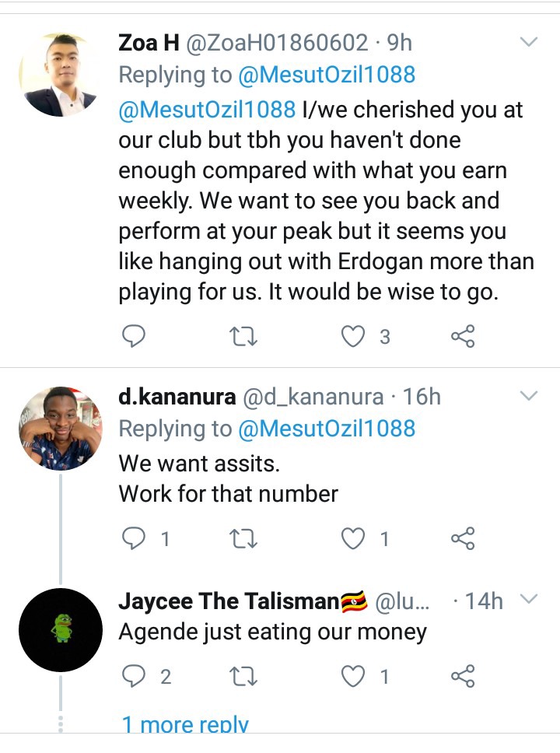The image size is (560, 753).
Task: Like Zoa H's tweet
Action: tap(354, 336)
